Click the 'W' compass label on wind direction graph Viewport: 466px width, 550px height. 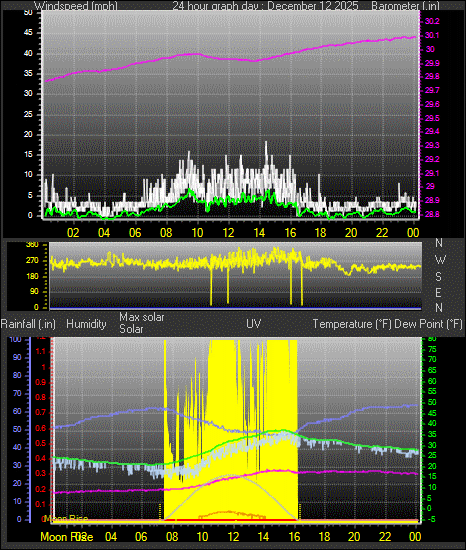pyautogui.click(x=440, y=260)
